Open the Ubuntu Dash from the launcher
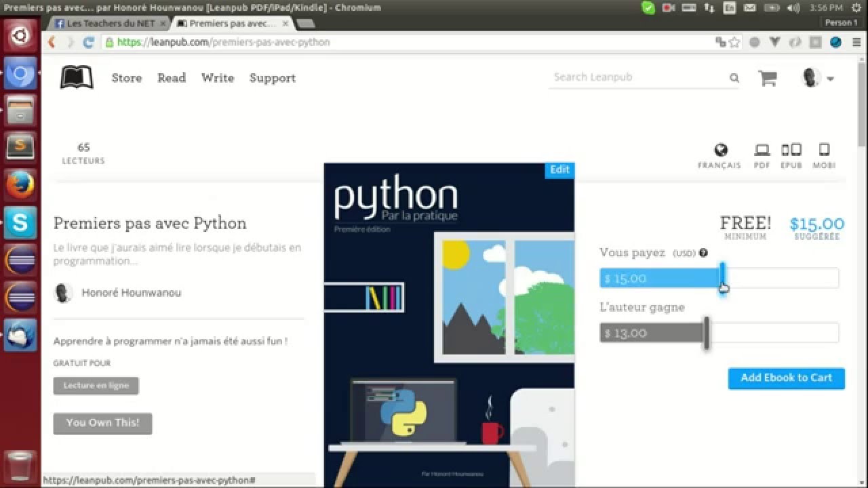 point(20,35)
